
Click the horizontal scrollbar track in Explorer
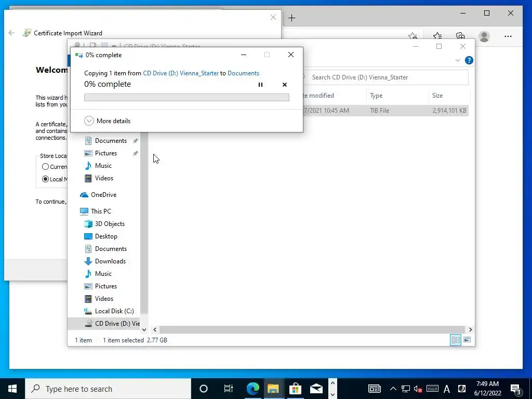(312, 329)
